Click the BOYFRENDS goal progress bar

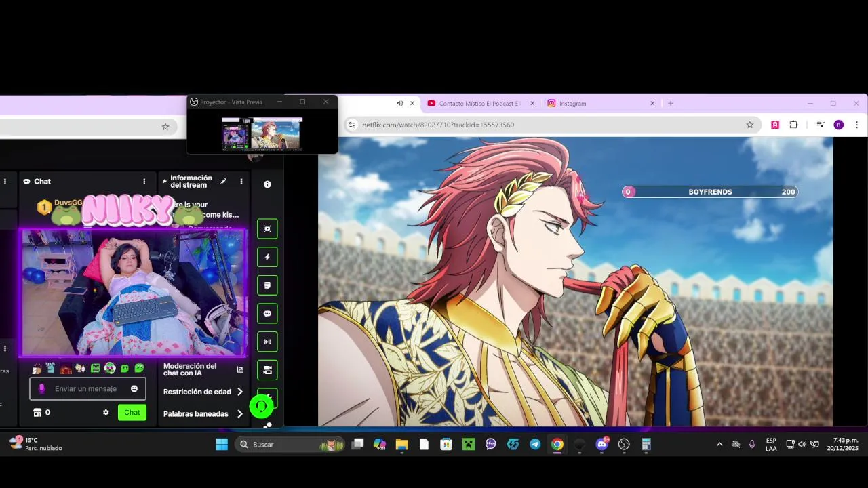coord(710,192)
